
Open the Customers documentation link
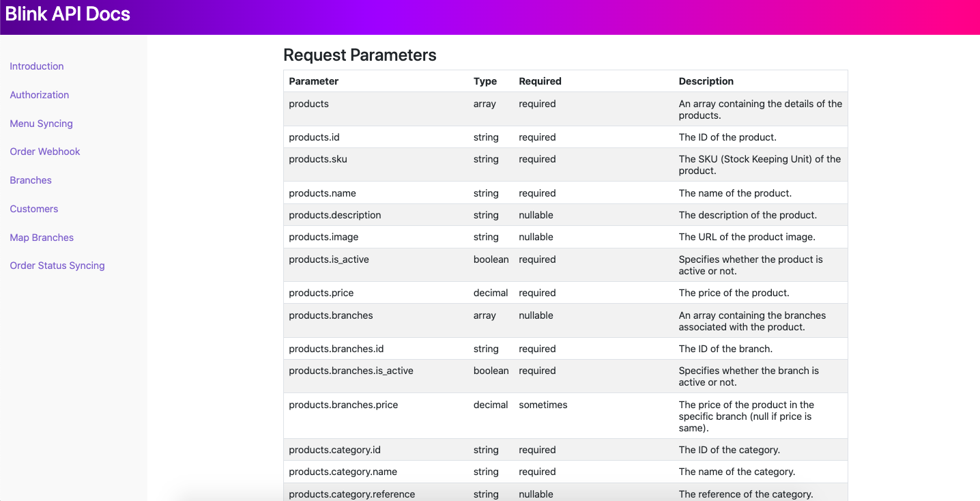coord(34,209)
